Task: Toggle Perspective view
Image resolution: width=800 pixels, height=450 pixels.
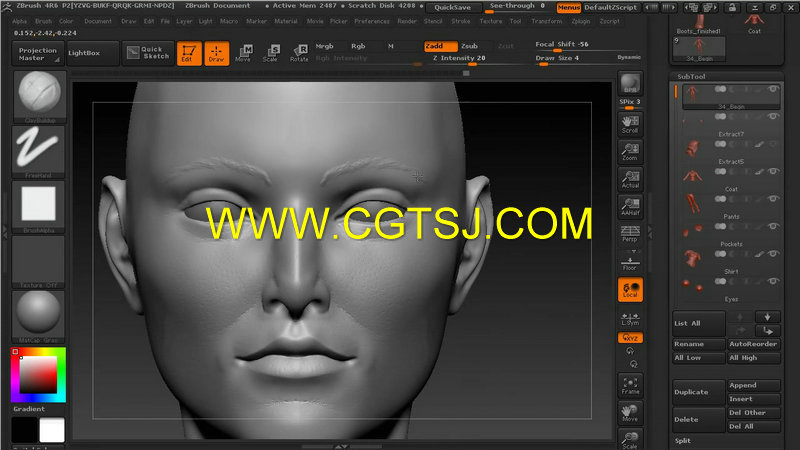Action: click(630, 234)
